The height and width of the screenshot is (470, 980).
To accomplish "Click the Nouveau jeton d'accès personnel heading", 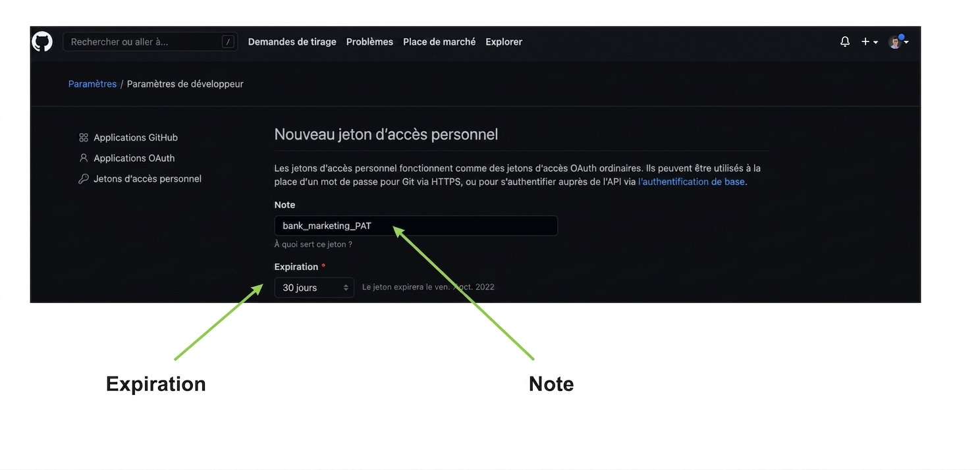I will (x=386, y=134).
